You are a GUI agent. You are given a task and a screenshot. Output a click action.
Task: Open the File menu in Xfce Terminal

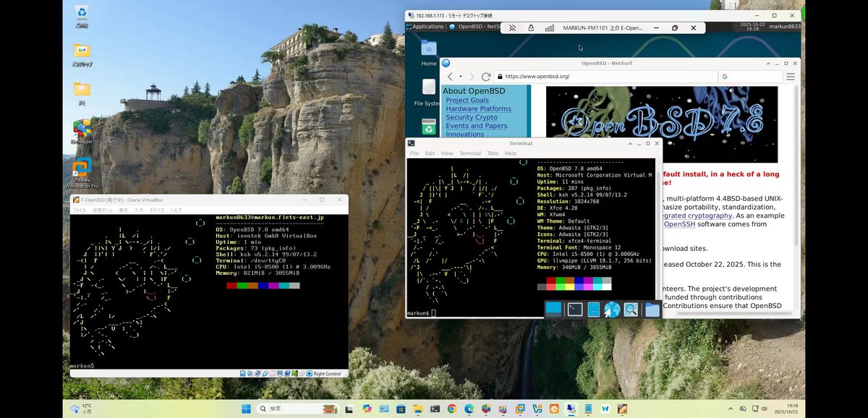pos(414,153)
